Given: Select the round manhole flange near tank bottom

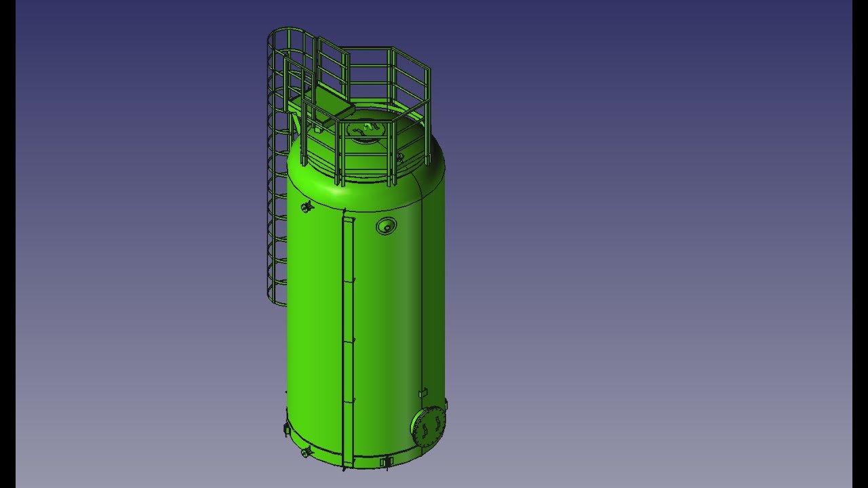Looking at the screenshot, I should pyautogui.click(x=429, y=427).
